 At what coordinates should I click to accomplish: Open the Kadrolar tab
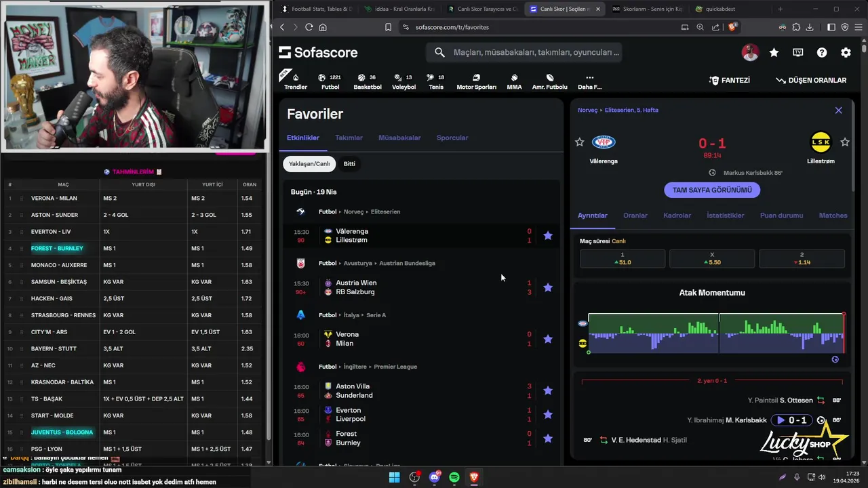[x=677, y=216]
